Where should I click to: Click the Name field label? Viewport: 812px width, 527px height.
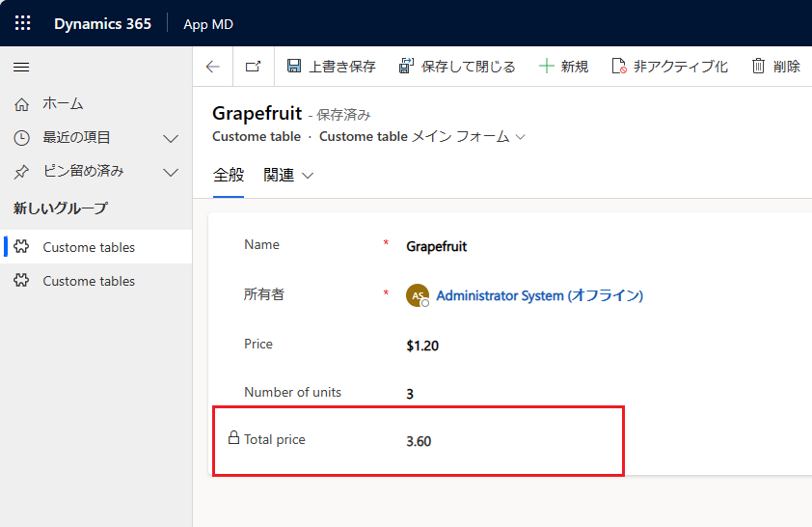pyautogui.click(x=261, y=244)
